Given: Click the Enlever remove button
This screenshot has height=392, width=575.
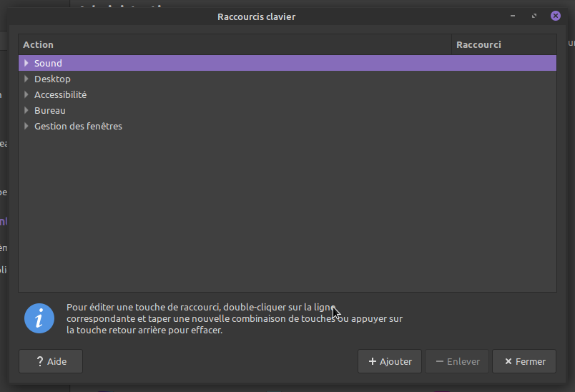Looking at the screenshot, I should coord(457,361).
